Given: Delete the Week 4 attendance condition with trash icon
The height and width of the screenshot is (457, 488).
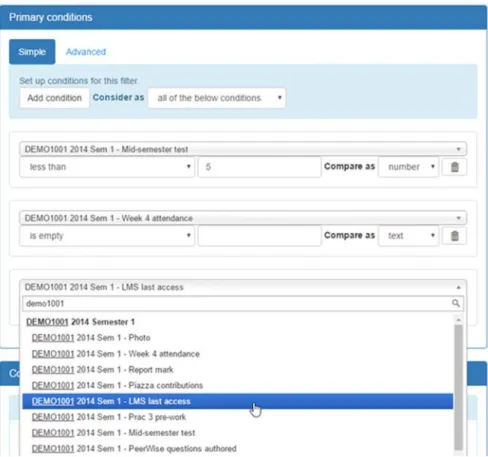Looking at the screenshot, I should pyautogui.click(x=454, y=236).
